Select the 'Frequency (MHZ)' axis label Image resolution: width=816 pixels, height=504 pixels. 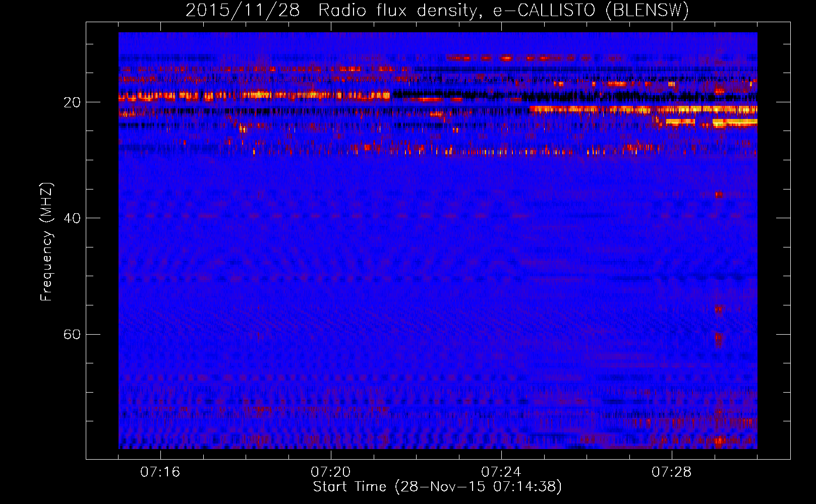(46, 242)
